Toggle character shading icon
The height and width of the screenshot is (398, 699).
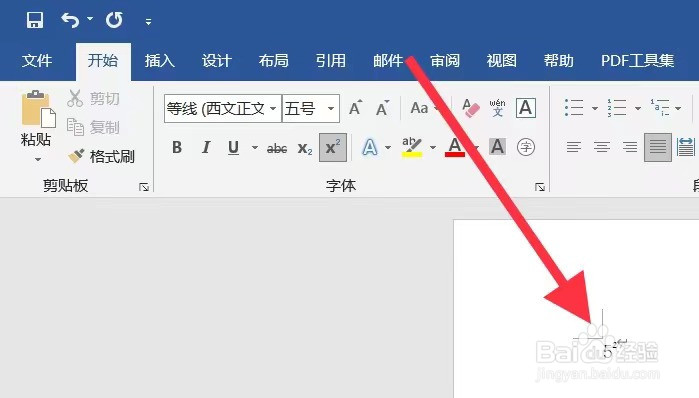[498, 147]
